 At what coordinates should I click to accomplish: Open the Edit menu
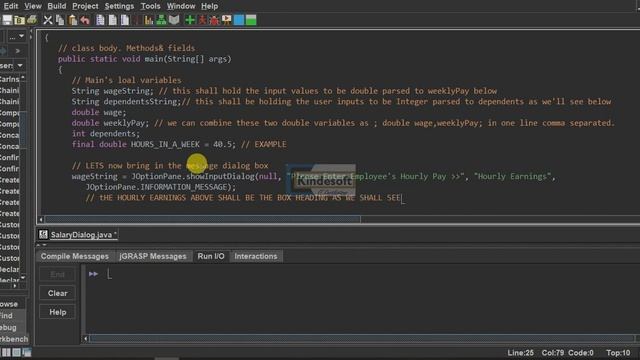(11, 6)
